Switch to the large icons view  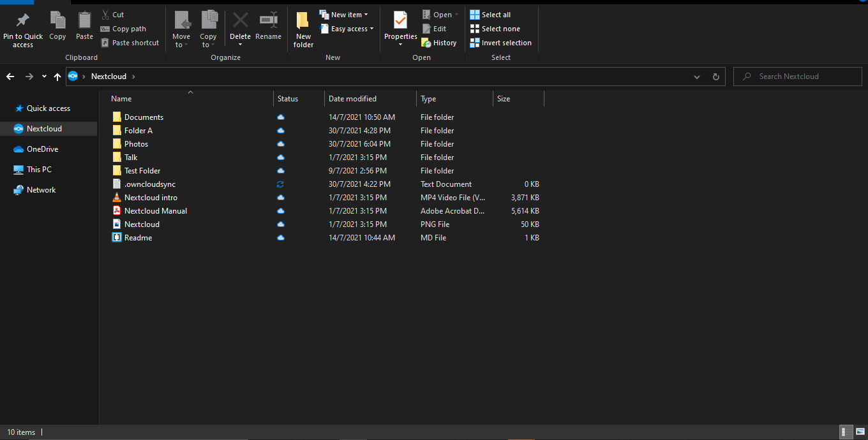(859, 432)
